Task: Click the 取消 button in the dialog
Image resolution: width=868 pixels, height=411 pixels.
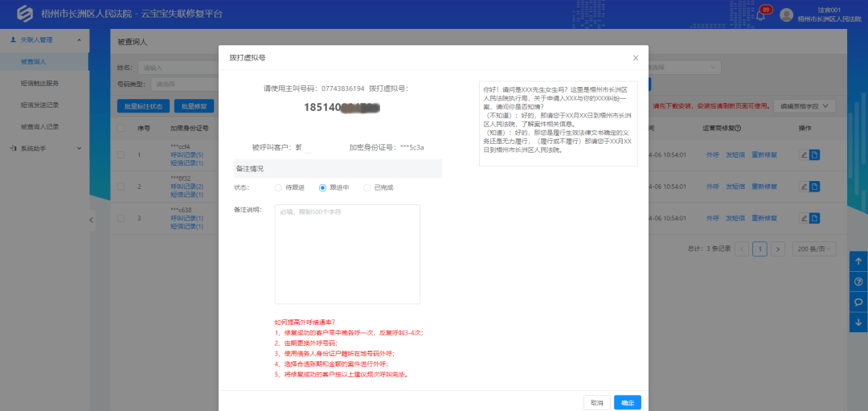Action: pyautogui.click(x=596, y=402)
